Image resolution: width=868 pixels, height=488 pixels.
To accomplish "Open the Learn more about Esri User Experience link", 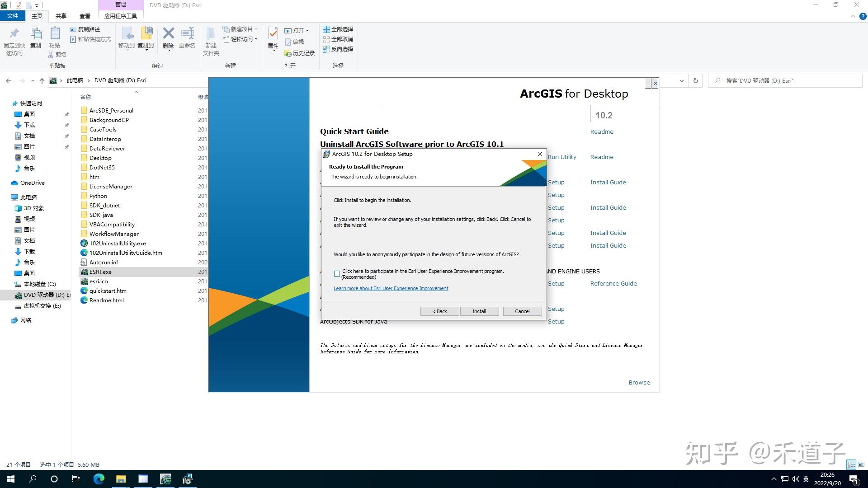I will click(x=391, y=288).
